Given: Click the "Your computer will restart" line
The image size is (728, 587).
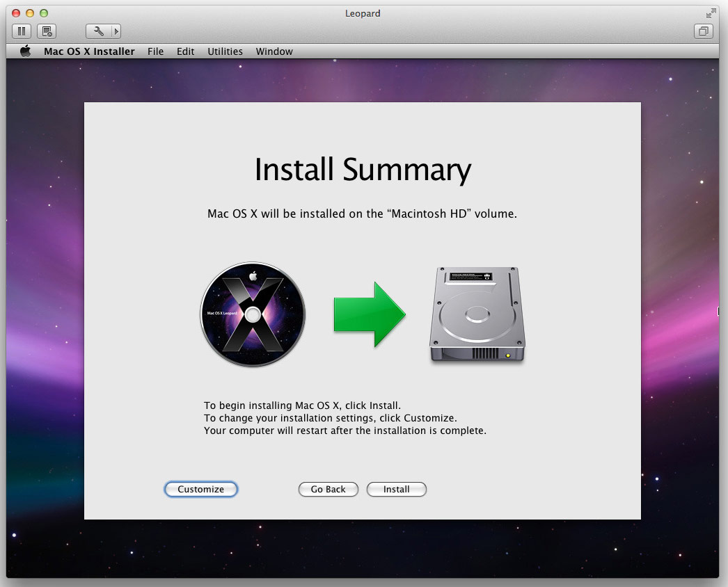Looking at the screenshot, I should click(x=345, y=430).
